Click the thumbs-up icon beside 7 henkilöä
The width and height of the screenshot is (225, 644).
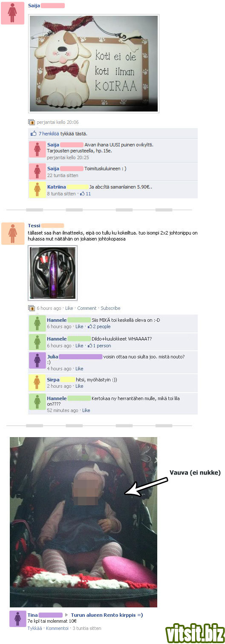click(x=33, y=134)
